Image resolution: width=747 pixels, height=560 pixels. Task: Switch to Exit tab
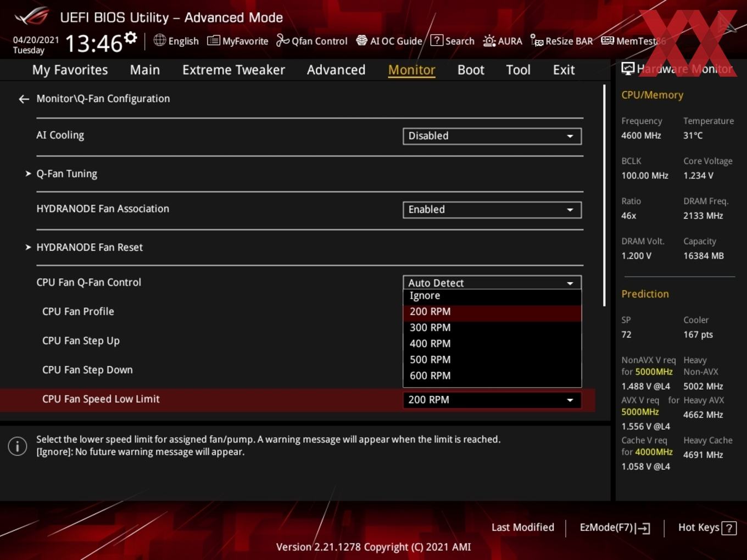(564, 70)
